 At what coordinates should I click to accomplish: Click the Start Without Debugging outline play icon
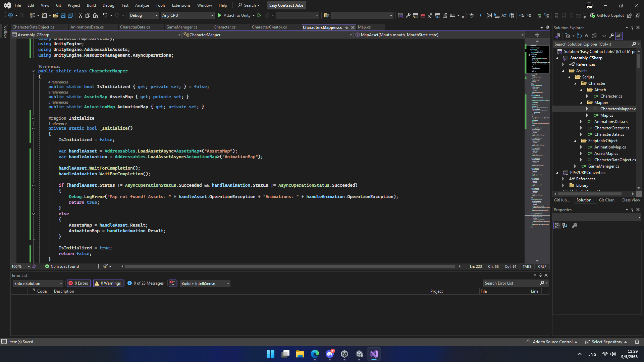click(x=259, y=15)
